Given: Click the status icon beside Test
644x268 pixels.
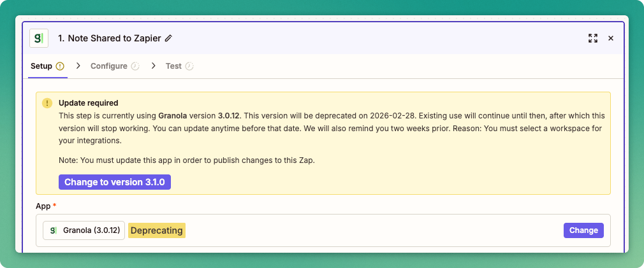Looking at the screenshot, I should tap(189, 66).
